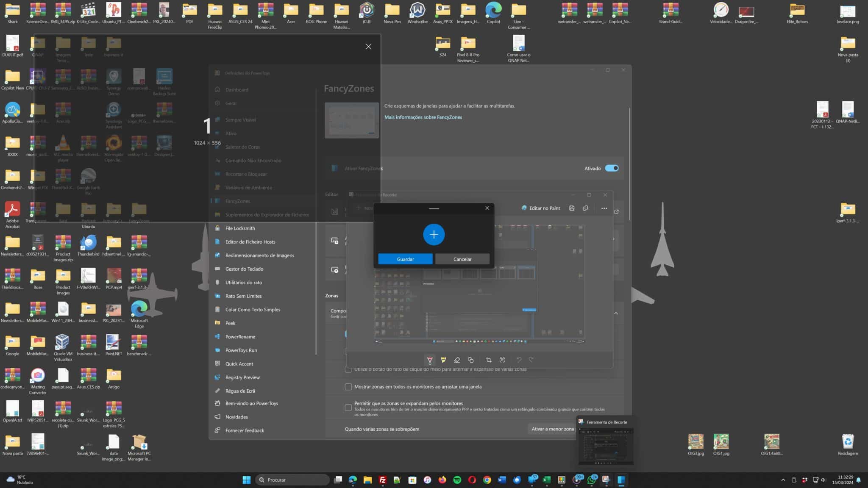Open the three-dots more options menu
Viewport: 868px width, 488px height.
(604, 208)
